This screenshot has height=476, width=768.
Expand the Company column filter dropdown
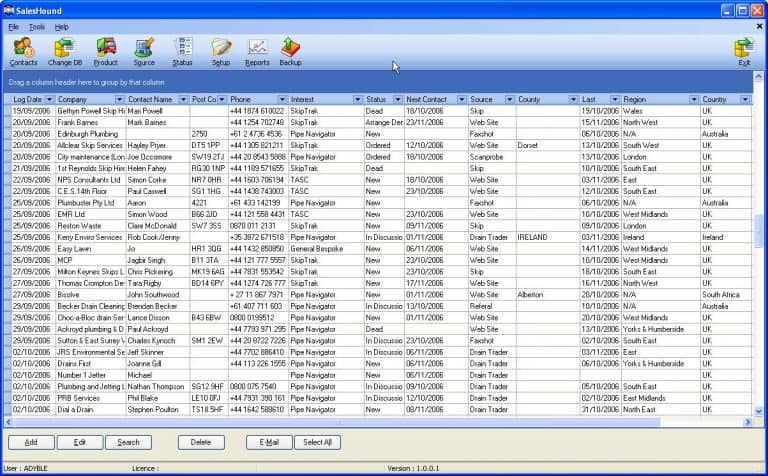pos(120,100)
